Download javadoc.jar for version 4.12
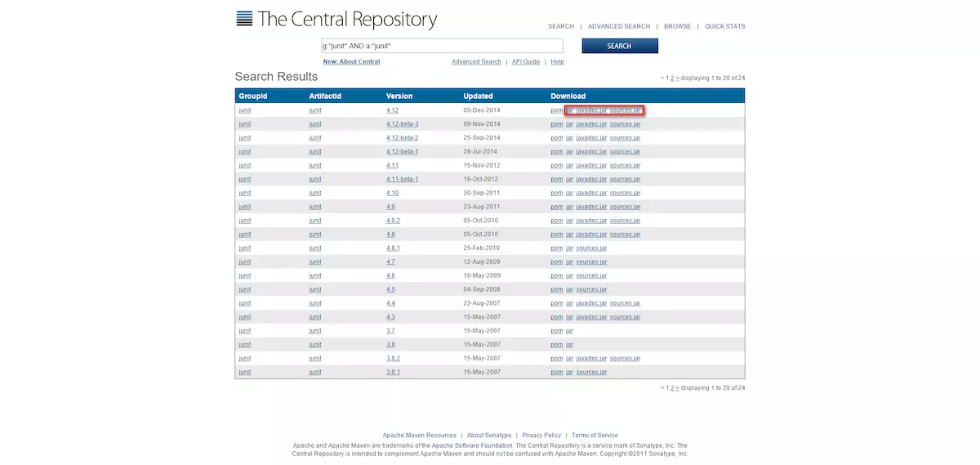The image size is (980, 465). [591, 110]
